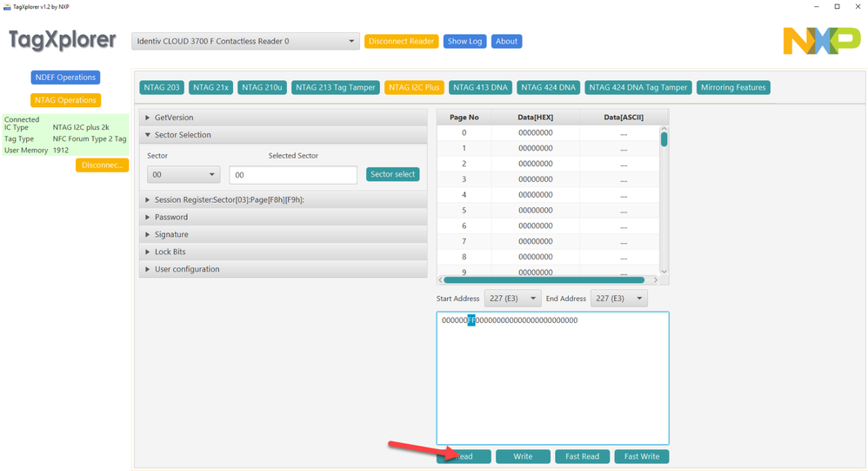Minimize the TagXplorer window
Image resolution: width=868 pixels, height=471 pixels.
[816, 7]
